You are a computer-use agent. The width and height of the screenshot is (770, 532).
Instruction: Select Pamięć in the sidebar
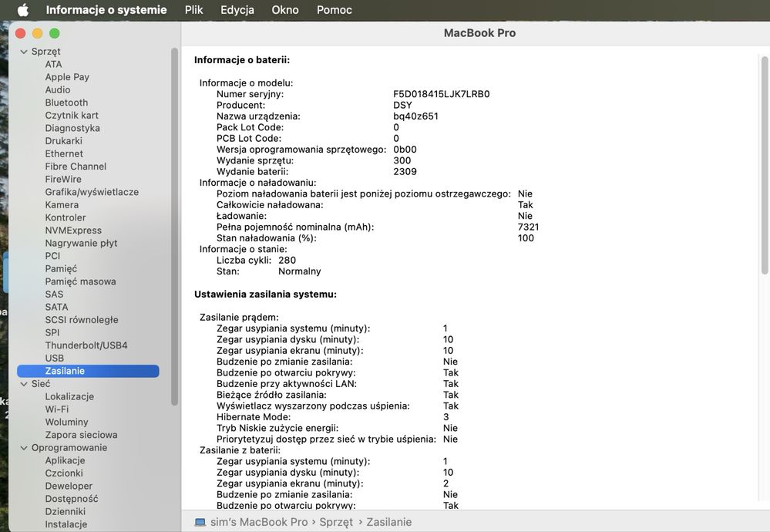point(61,269)
